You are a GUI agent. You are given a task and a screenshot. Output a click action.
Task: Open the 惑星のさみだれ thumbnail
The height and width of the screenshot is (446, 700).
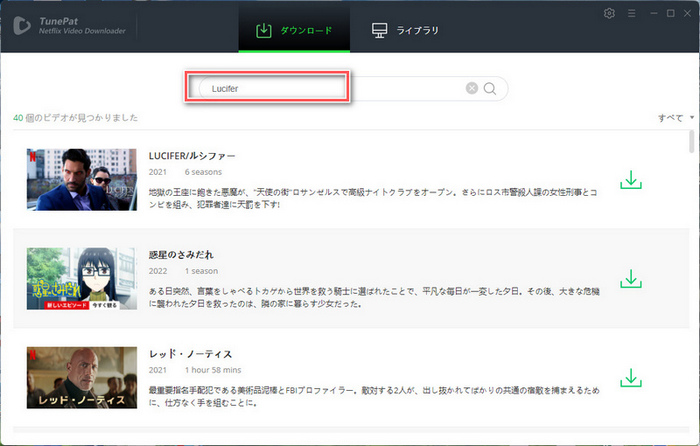tap(82, 279)
